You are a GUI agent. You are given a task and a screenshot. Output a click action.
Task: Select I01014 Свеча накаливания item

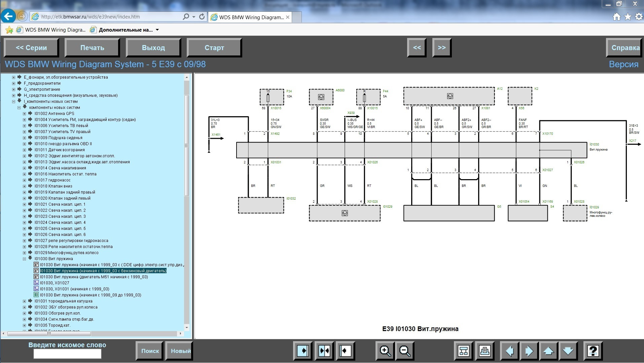60,168
